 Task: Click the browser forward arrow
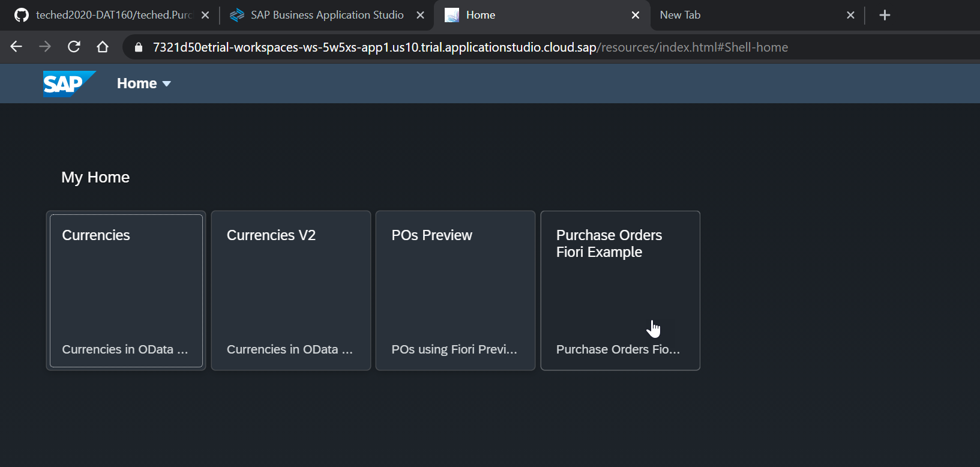(45, 47)
